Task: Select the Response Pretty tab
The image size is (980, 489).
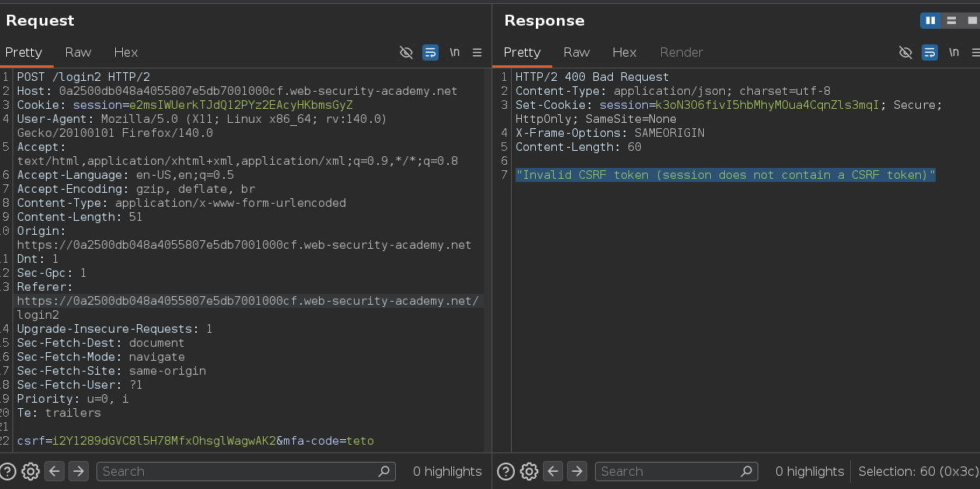Action: click(x=522, y=52)
